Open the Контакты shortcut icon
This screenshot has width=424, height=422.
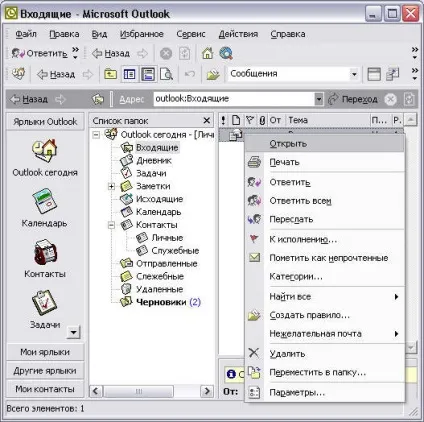point(45,252)
